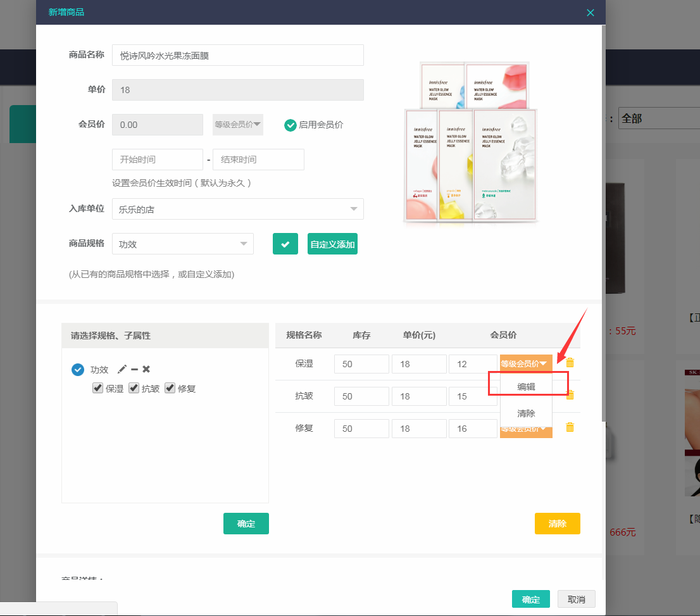
Task: Click the green 确定 button under the spec panel
Action: pyautogui.click(x=246, y=524)
